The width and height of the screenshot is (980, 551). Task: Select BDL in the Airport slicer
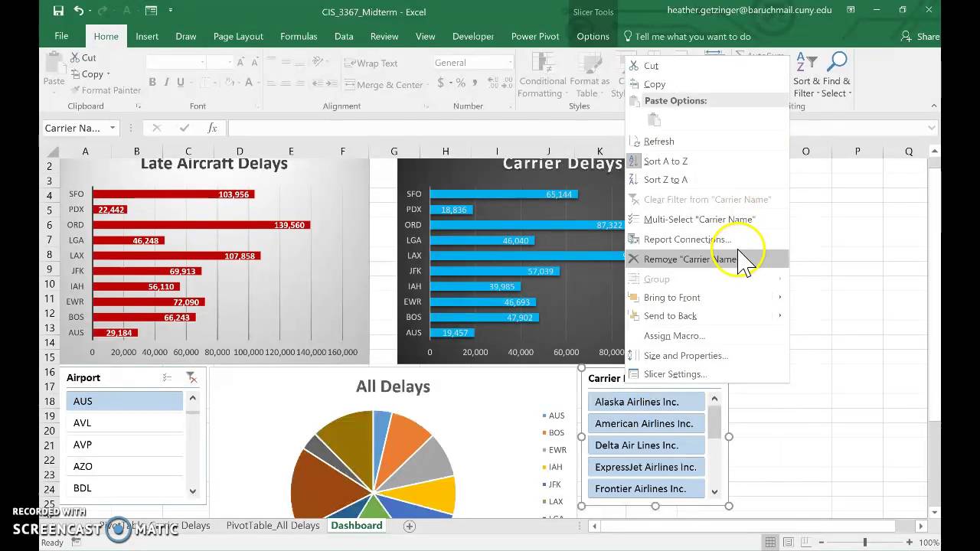[125, 487]
